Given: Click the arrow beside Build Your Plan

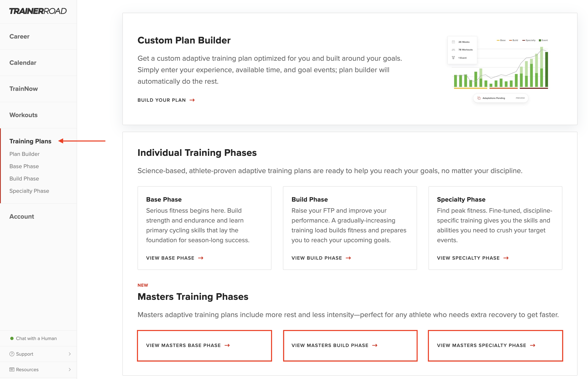Looking at the screenshot, I should [x=192, y=100].
